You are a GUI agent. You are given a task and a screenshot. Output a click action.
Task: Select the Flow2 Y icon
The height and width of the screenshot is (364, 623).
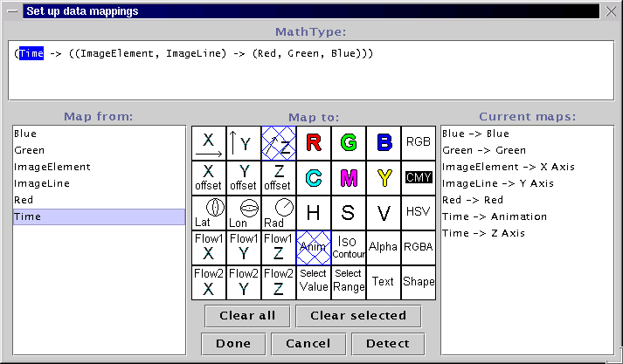point(244,283)
